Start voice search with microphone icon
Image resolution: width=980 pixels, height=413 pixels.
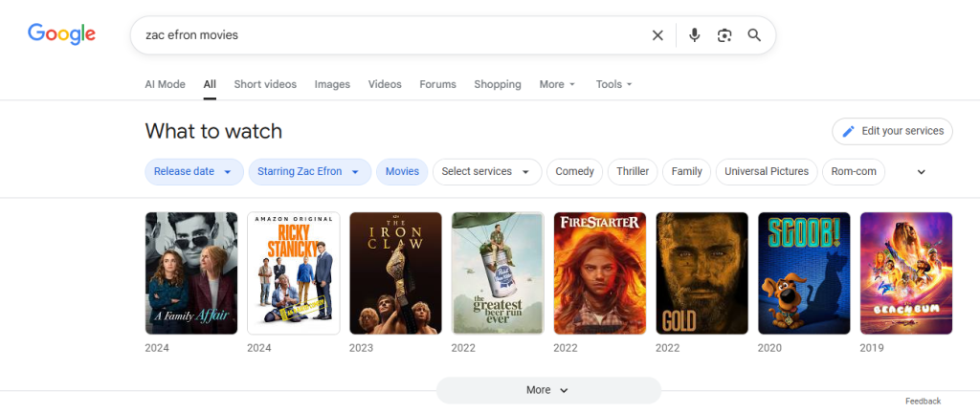(x=695, y=35)
